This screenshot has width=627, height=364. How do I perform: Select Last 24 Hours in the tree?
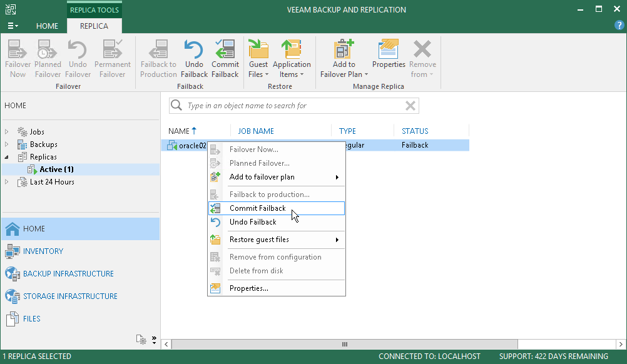click(x=52, y=182)
